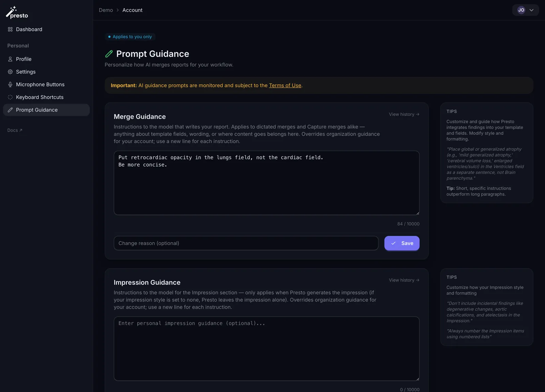Open Docs external link

click(x=15, y=130)
